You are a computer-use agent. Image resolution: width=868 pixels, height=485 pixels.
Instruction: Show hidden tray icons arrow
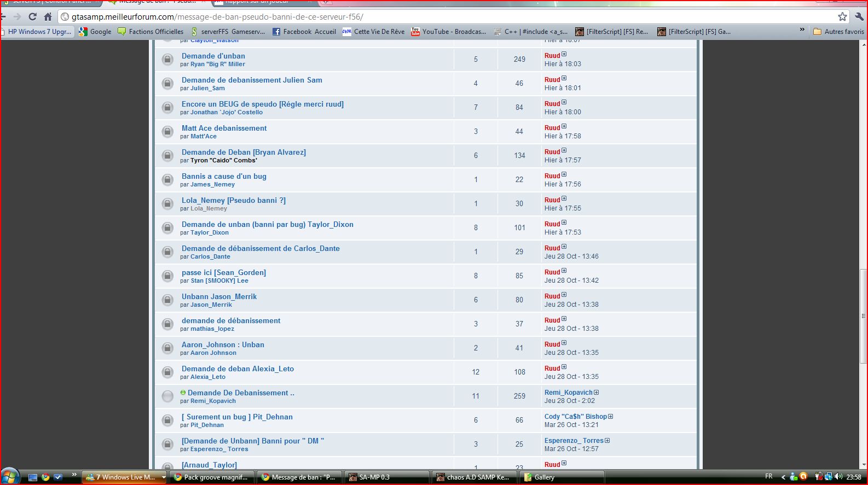click(x=783, y=477)
